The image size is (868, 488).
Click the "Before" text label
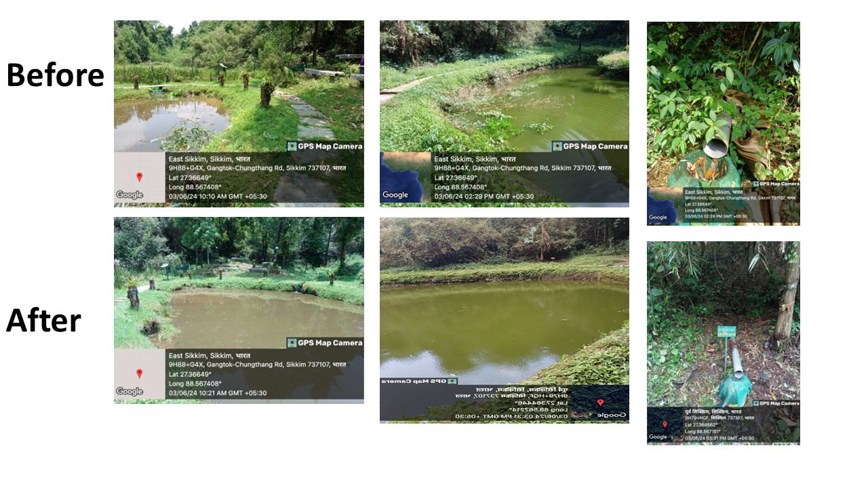click(x=55, y=75)
